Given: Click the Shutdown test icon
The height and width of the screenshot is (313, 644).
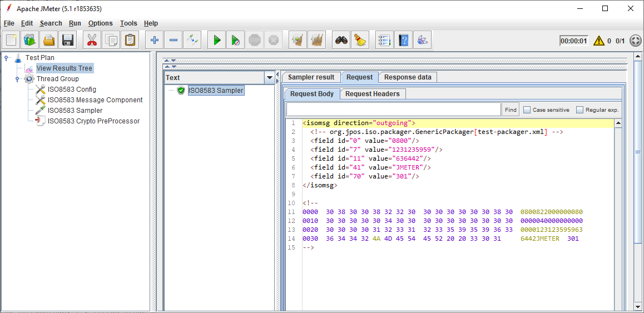Looking at the screenshot, I should pyautogui.click(x=274, y=40).
